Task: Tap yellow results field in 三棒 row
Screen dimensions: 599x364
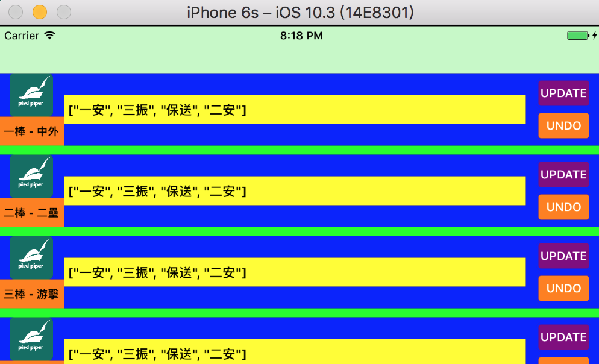Action: [294, 272]
